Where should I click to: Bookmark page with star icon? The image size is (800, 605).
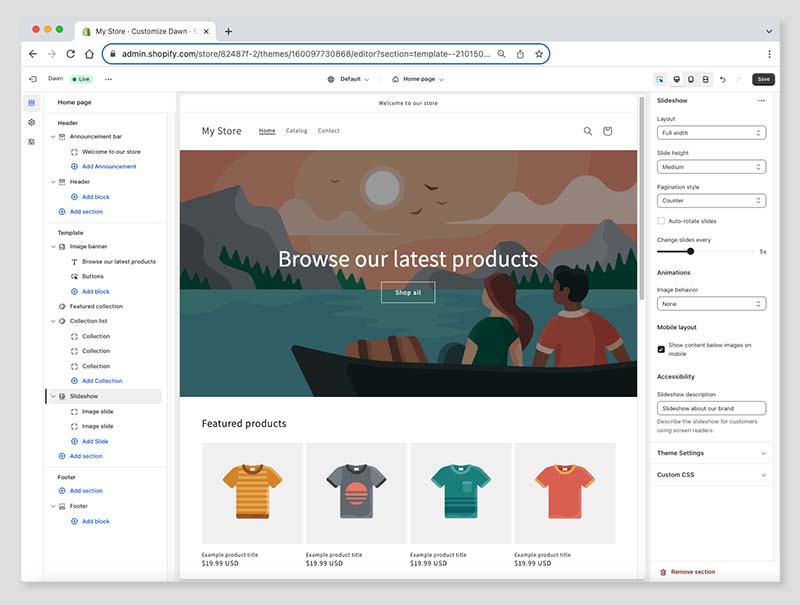[539, 54]
